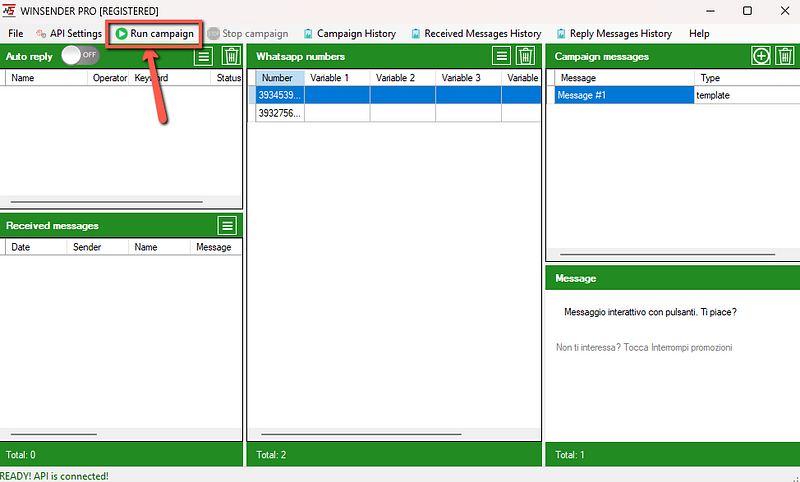Click the WinSender app logo icon
Viewport: 800px width, 482px height.
9,10
